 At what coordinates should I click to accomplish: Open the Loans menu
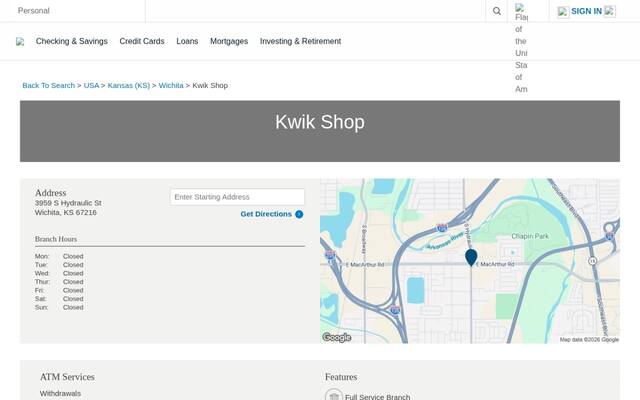coord(187,41)
